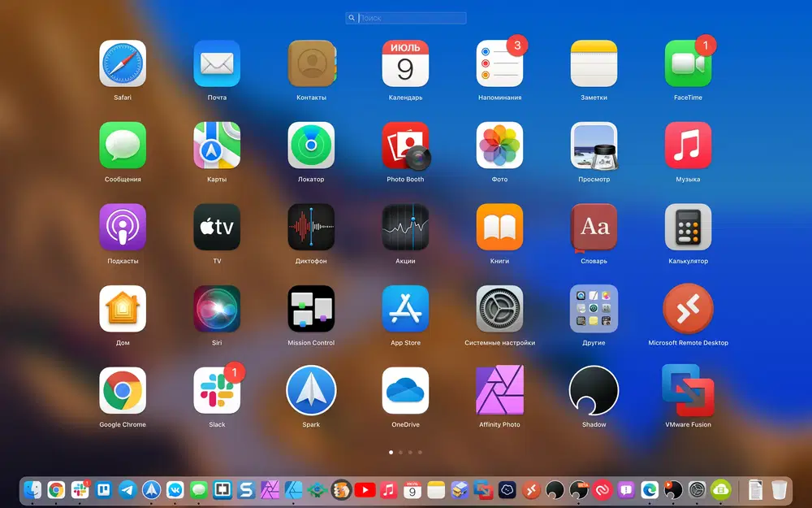Launch Google Chrome from the Launchpad grid
This screenshot has width=812, height=508.
click(x=123, y=392)
